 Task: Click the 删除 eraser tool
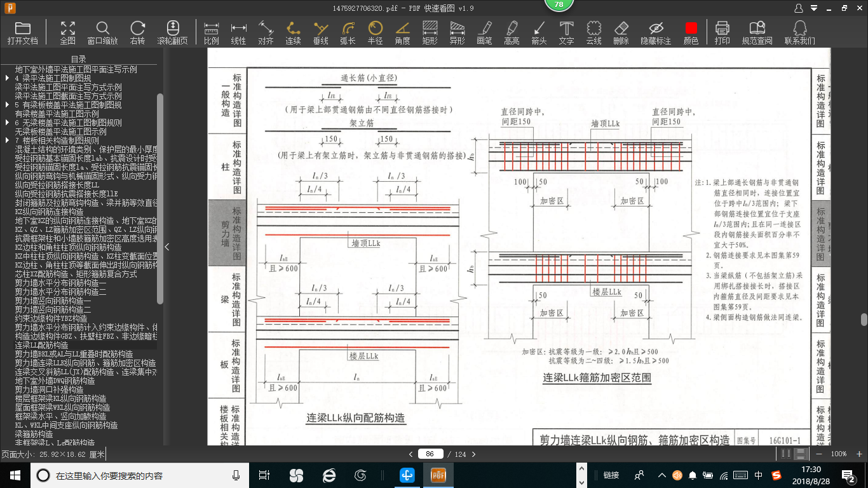click(x=621, y=32)
